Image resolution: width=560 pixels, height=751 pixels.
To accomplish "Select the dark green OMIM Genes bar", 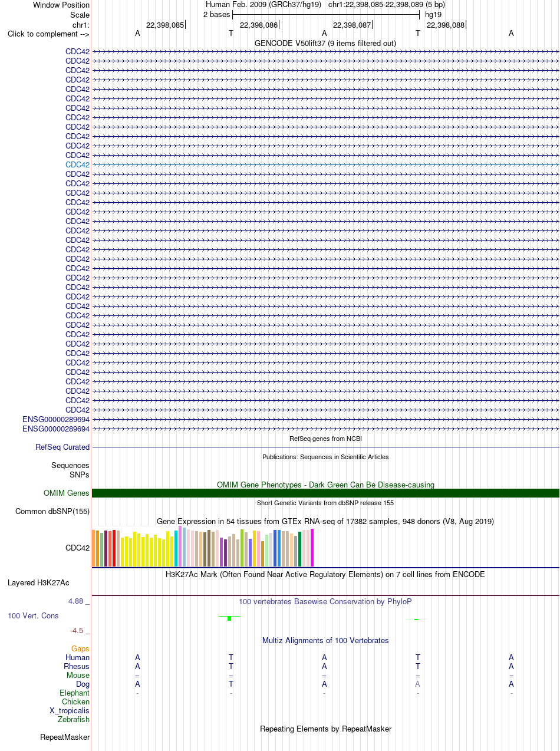I will [x=325, y=493].
